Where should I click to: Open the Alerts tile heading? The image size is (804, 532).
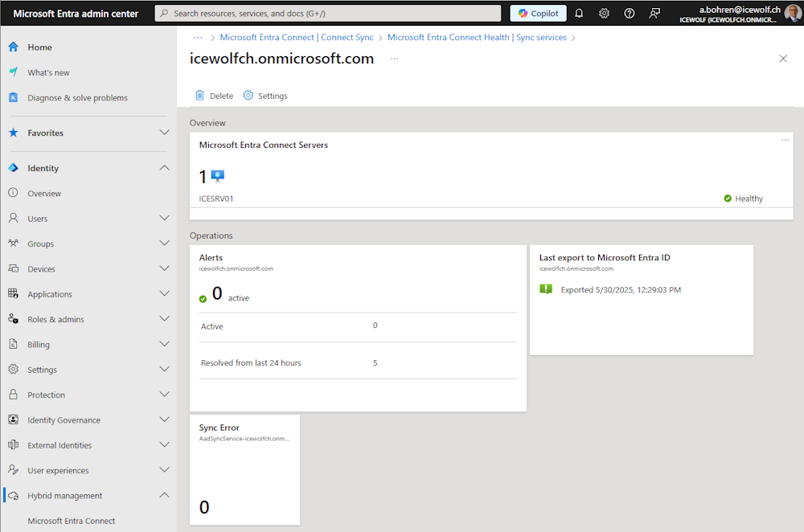pos(211,258)
